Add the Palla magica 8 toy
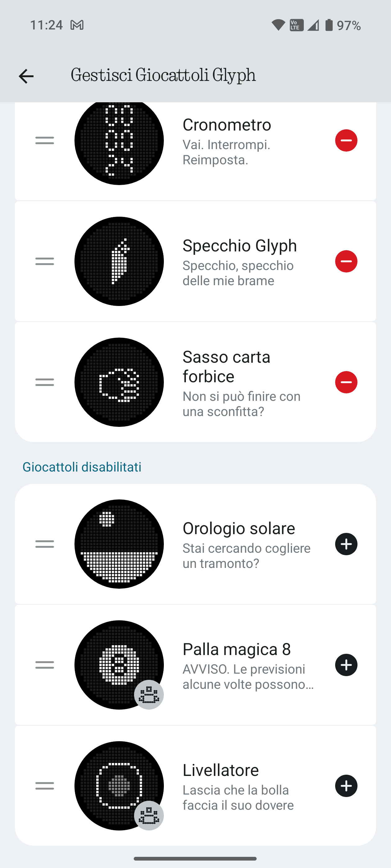Viewport: 391px width, 868px height. coord(346,665)
